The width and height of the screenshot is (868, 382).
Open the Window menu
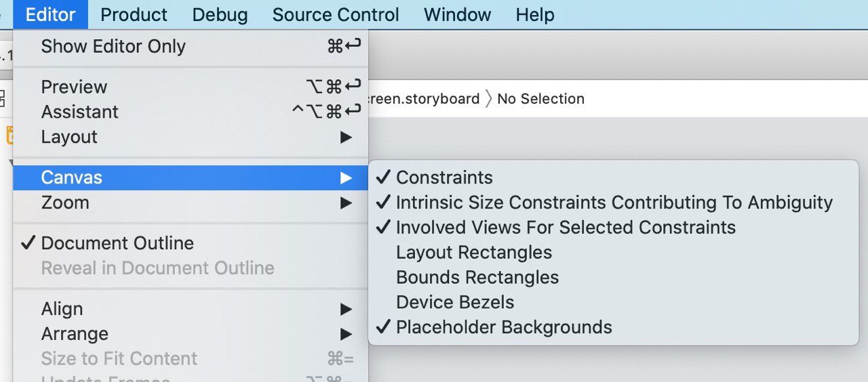[457, 14]
